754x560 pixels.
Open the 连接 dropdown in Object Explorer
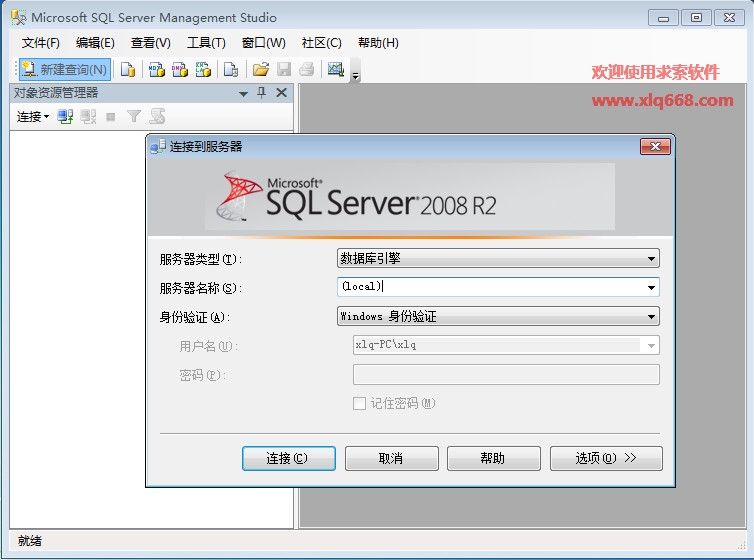coord(33,116)
